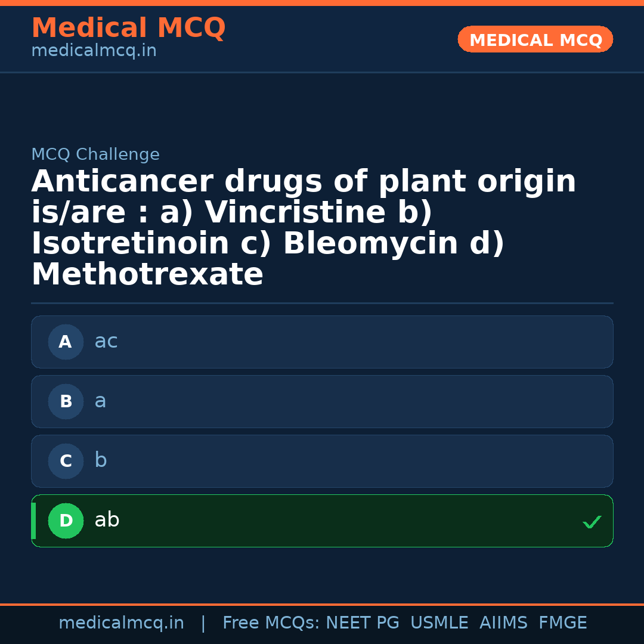The width and height of the screenshot is (644, 644).
Task: Open the medicalmcq.in footer link
Action: pyautogui.click(x=122, y=622)
